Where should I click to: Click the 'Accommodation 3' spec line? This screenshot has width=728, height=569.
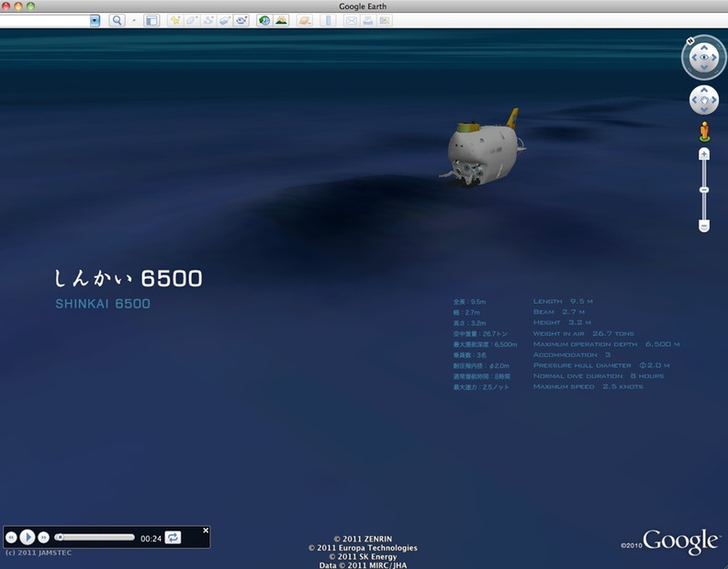click(572, 354)
